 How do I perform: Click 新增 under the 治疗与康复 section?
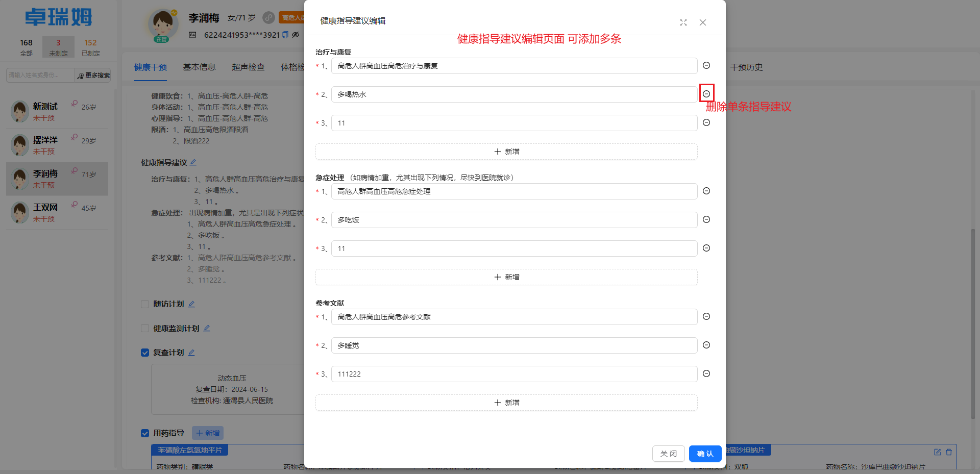coord(506,151)
